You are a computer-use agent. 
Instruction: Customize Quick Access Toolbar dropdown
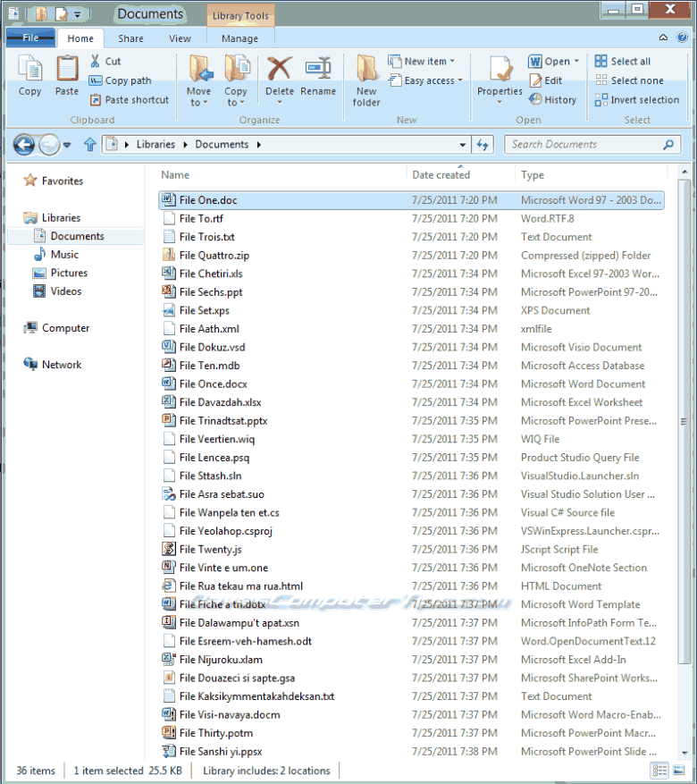[78, 14]
